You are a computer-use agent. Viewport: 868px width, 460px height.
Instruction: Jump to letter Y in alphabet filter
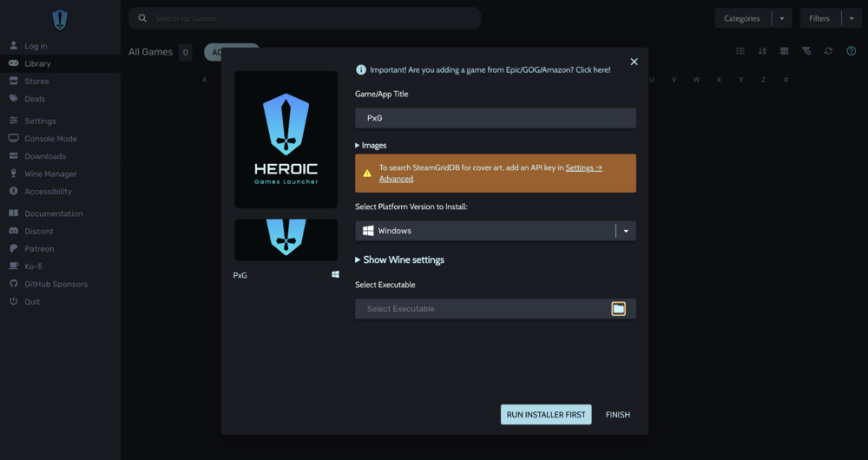pos(741,80)
